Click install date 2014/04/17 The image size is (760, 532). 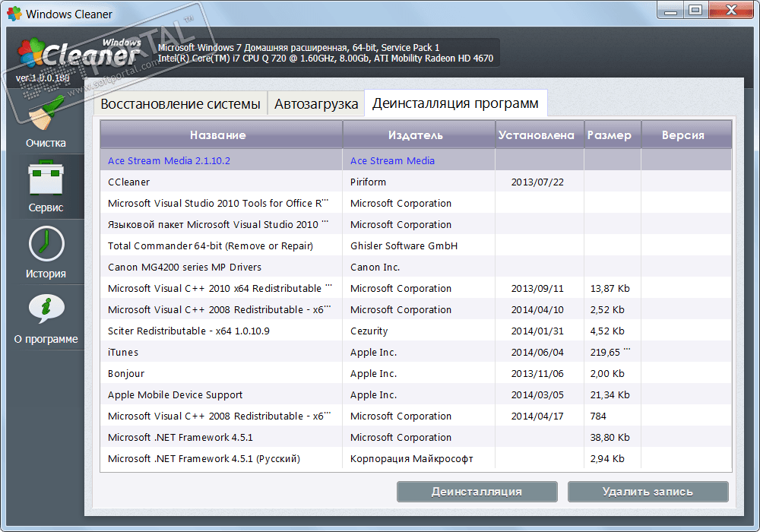(537, 416)
